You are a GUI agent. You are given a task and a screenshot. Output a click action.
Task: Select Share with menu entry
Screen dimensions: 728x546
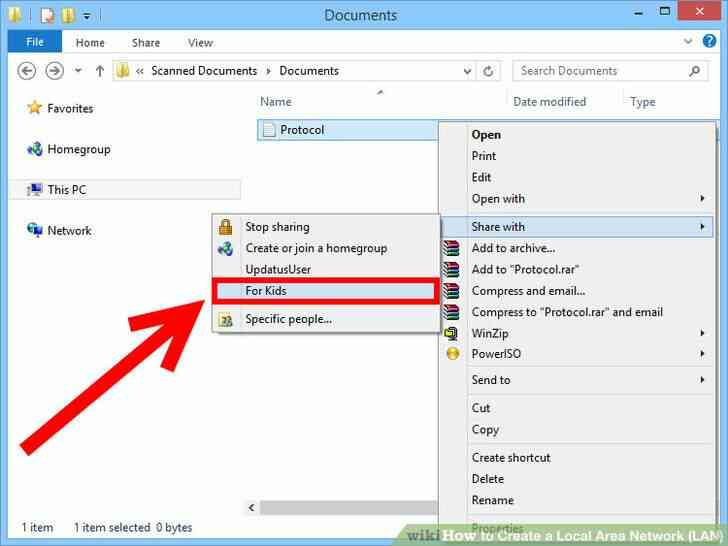click(576, 227)
